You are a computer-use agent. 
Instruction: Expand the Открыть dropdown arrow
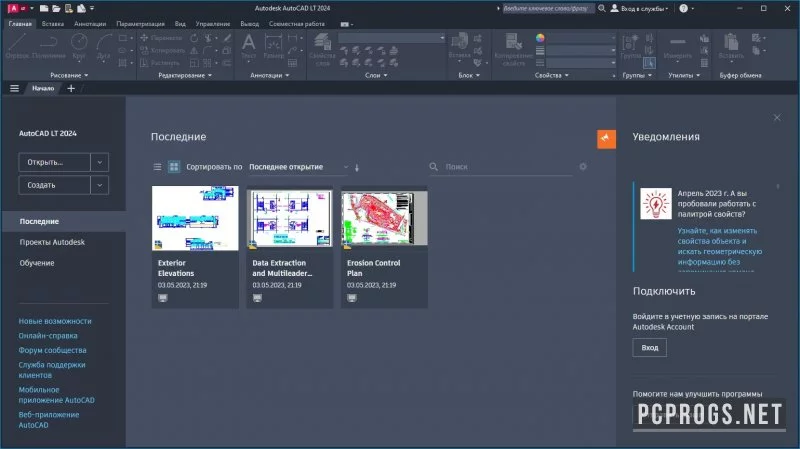[x=99, y=162]
